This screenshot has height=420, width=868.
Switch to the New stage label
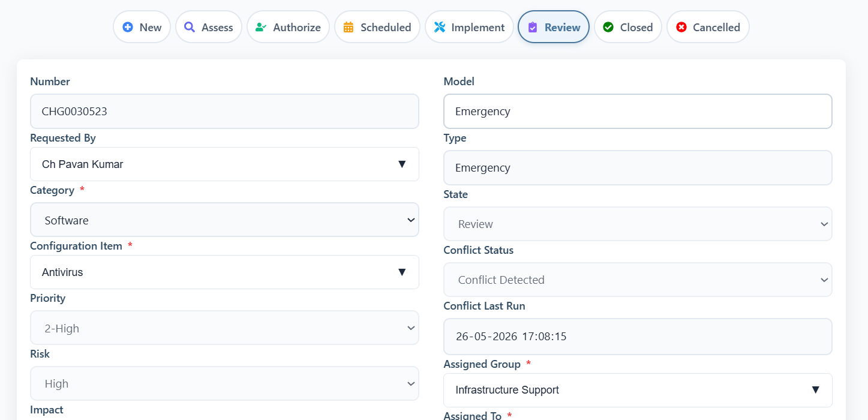pyautogui.click(x=151, y=27)
